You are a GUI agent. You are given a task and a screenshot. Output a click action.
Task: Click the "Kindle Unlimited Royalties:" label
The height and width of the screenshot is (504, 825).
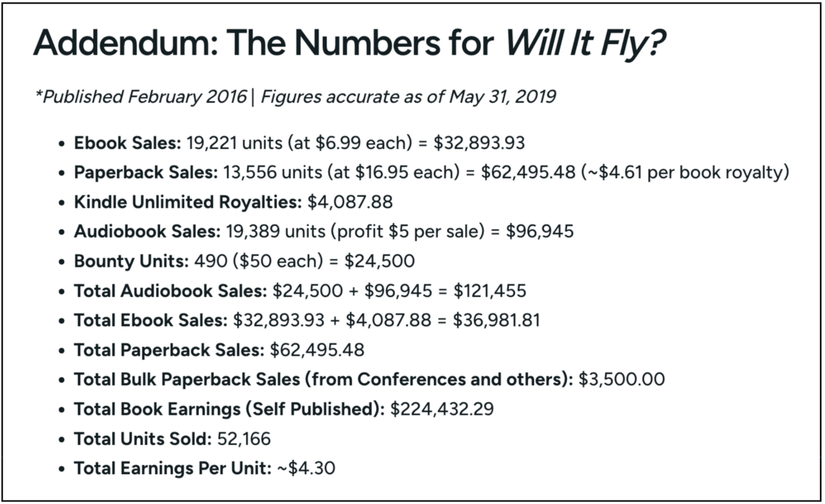(x=188, y=202)
